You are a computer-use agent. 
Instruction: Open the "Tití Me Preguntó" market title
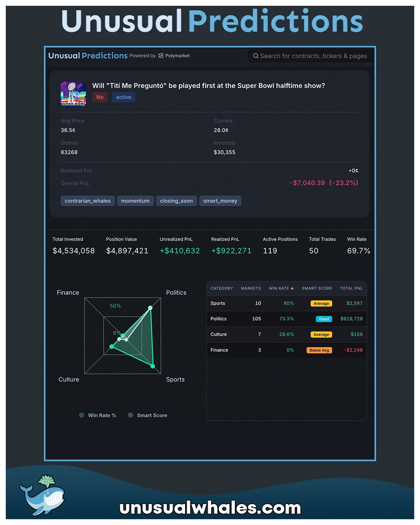pyautogui.click(x=209, y=85)
